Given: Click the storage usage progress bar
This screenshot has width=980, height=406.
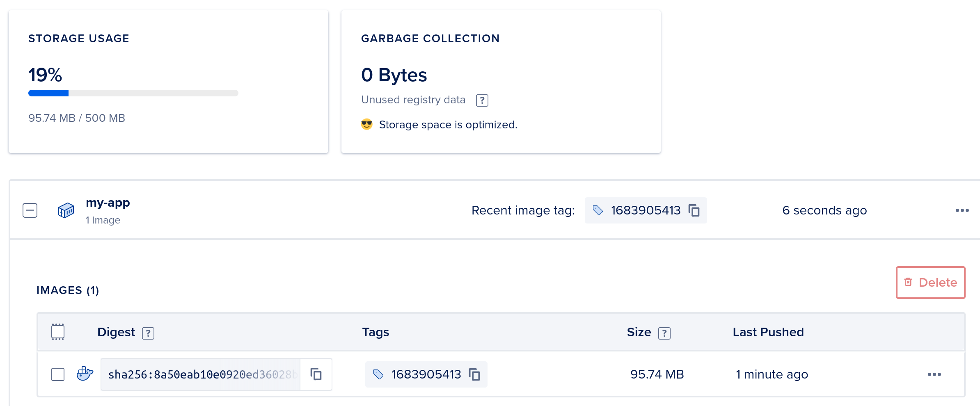Looking at the screenshot, I should pyautogui.click(x=133, y=93).
